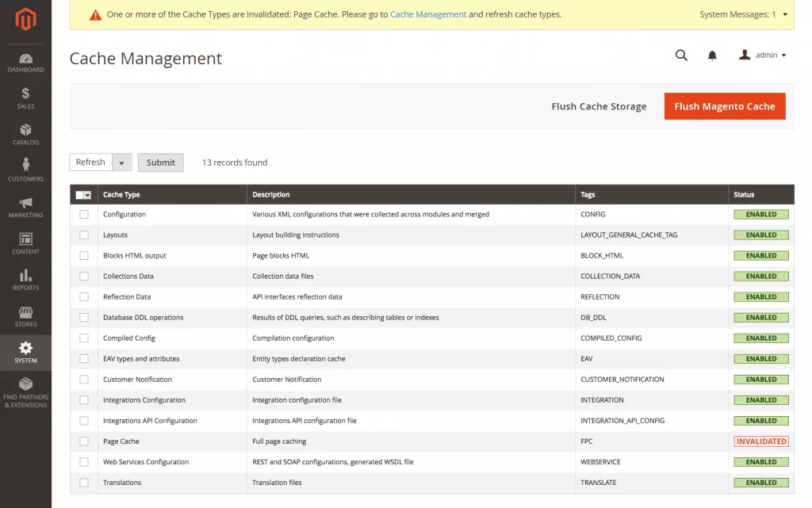
Task: Open the select-all dropdown in table header
Action: coord(87,195)
